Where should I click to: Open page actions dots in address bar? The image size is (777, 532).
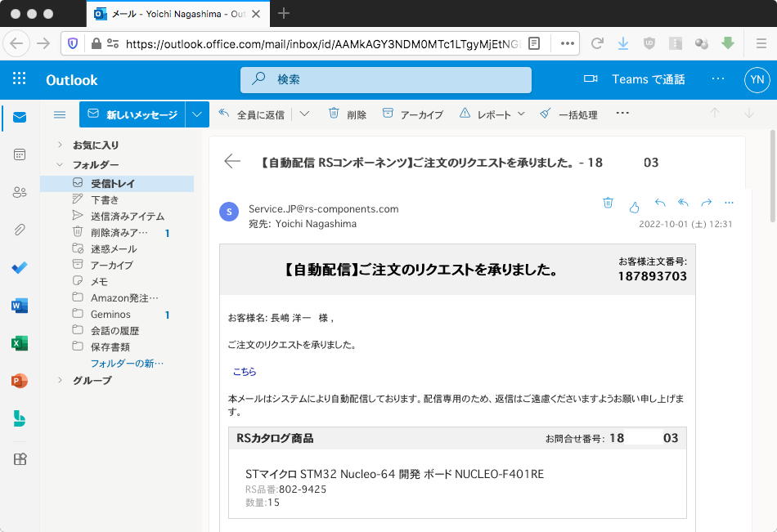pyautogui.click(x=568, y=43)
